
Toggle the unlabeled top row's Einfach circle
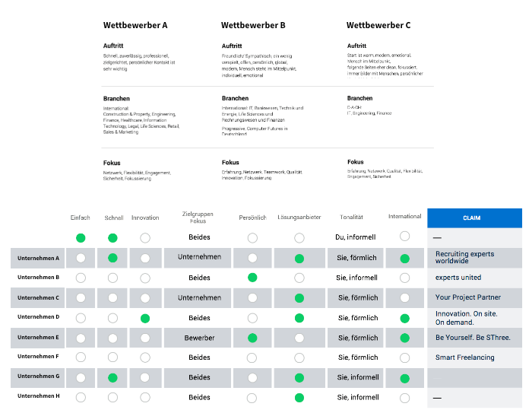[x=81, y=238]
